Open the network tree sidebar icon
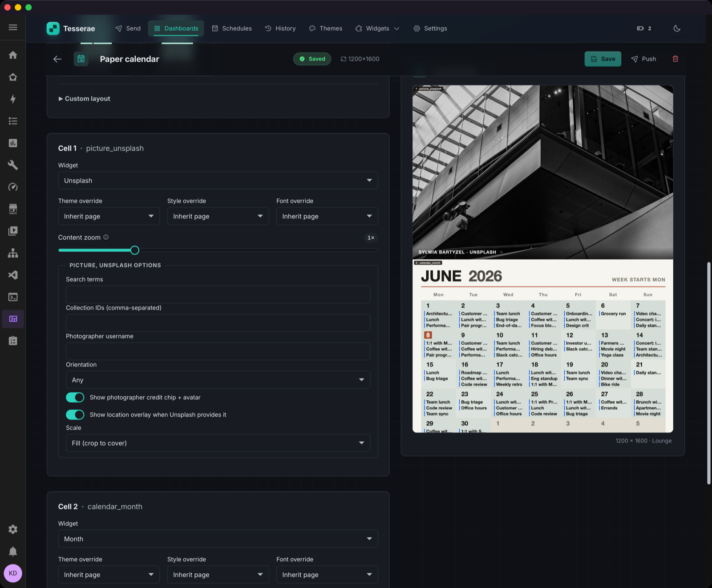Screen dimensions: 712x588 [x=13, y=253]
